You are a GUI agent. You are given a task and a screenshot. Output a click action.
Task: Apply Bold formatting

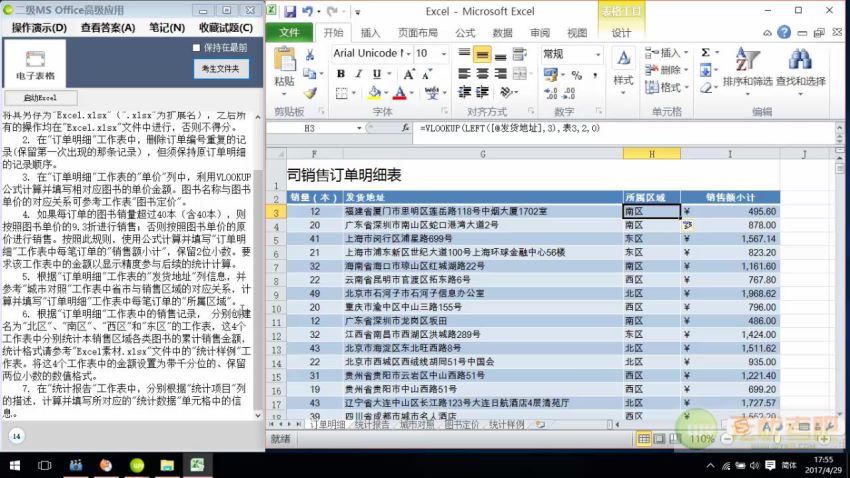[x=340, y=74]
